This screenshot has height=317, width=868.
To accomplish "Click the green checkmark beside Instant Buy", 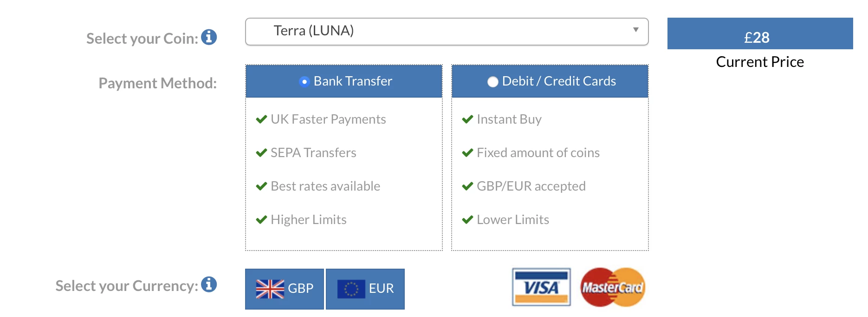I will [467, 119].
